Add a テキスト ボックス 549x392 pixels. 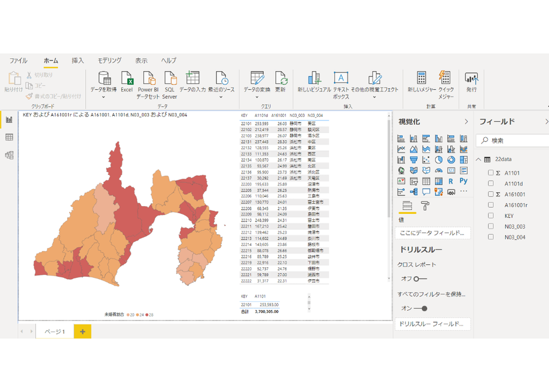pos(341,85)
